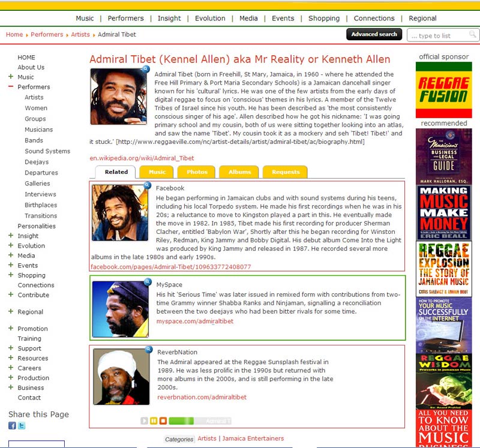Select Interviews in the sidebar

[x=40, y=194]
